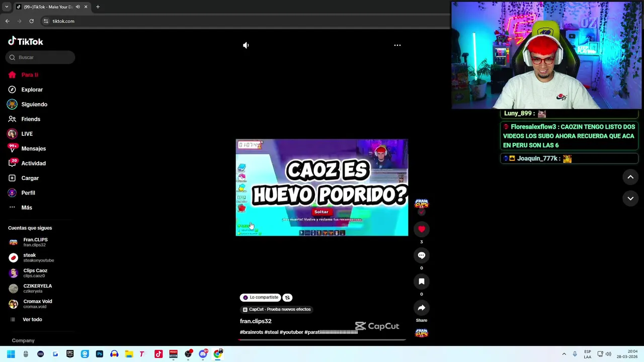The height and width of the screenshot is (362, 644).
Task: Go to next video with down chevron
Action: [630, 199]
